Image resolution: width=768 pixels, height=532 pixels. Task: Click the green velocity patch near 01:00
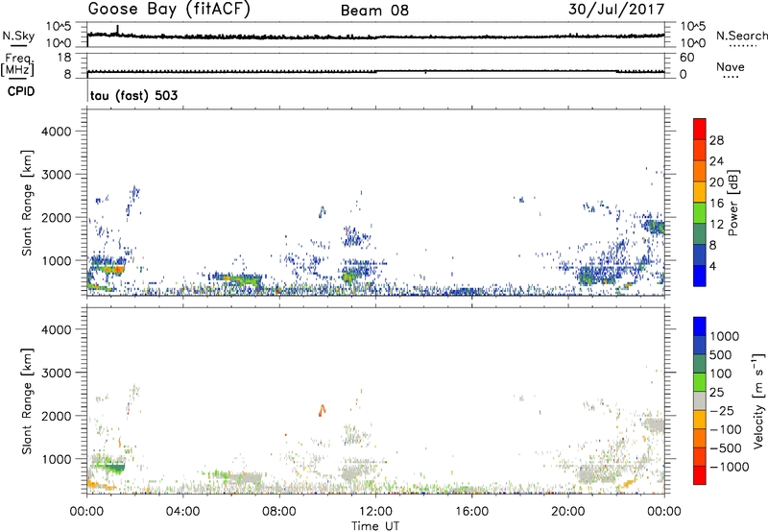pyautogui.click(x=114, y=468)
